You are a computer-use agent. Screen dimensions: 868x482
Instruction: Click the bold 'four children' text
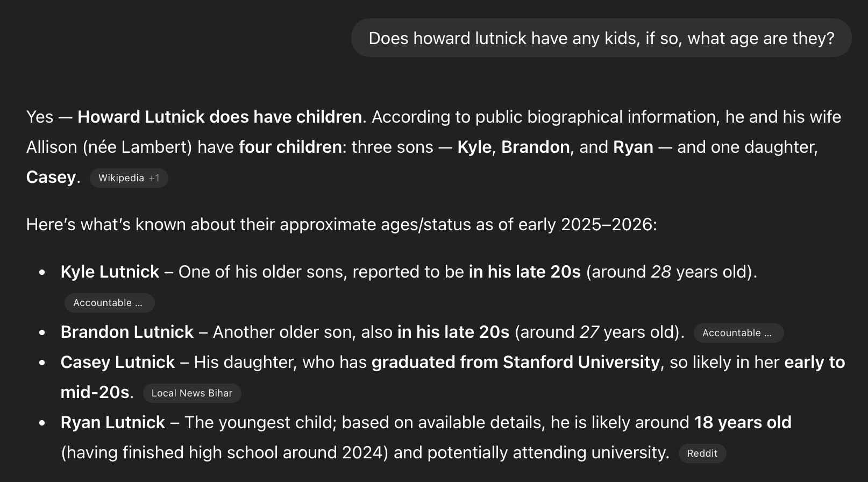[x=290, y=147]
